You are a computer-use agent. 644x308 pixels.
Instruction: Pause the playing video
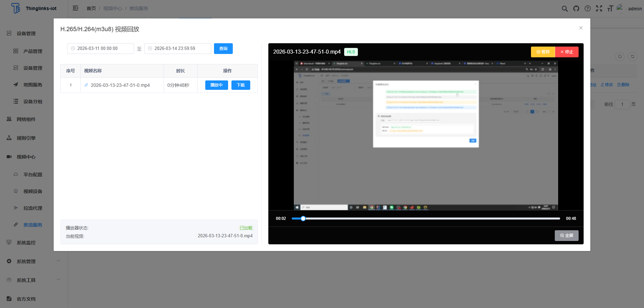543,52
